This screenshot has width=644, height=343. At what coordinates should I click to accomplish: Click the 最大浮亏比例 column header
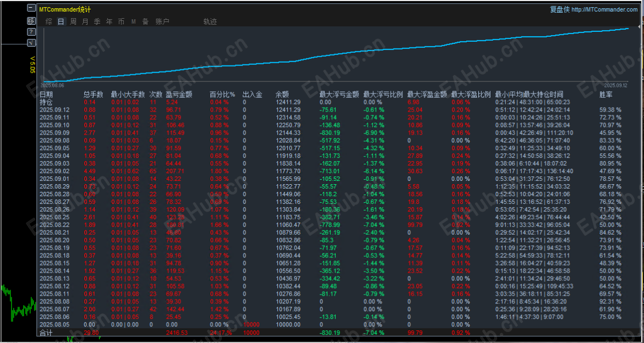click(x=383, y=95)
